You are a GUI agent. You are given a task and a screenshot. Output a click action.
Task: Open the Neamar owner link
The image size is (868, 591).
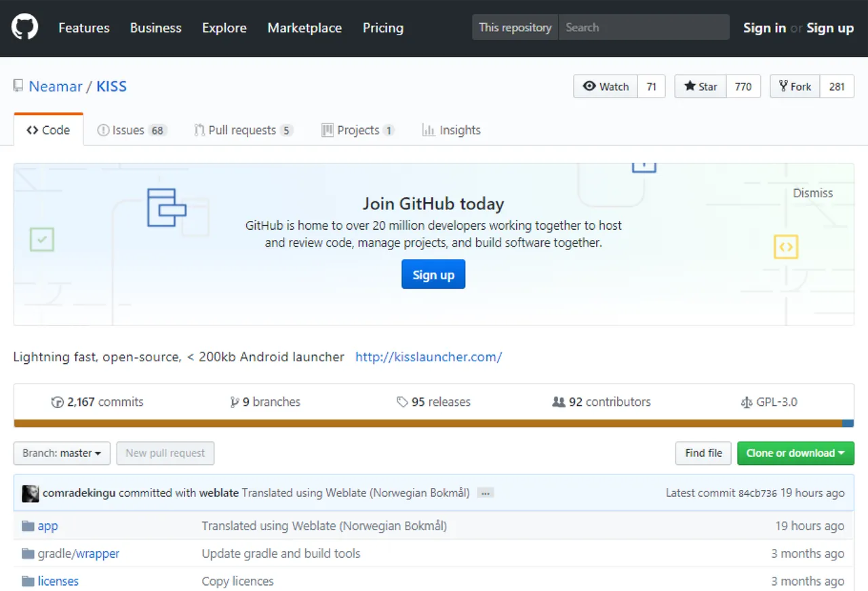(56, 86)
